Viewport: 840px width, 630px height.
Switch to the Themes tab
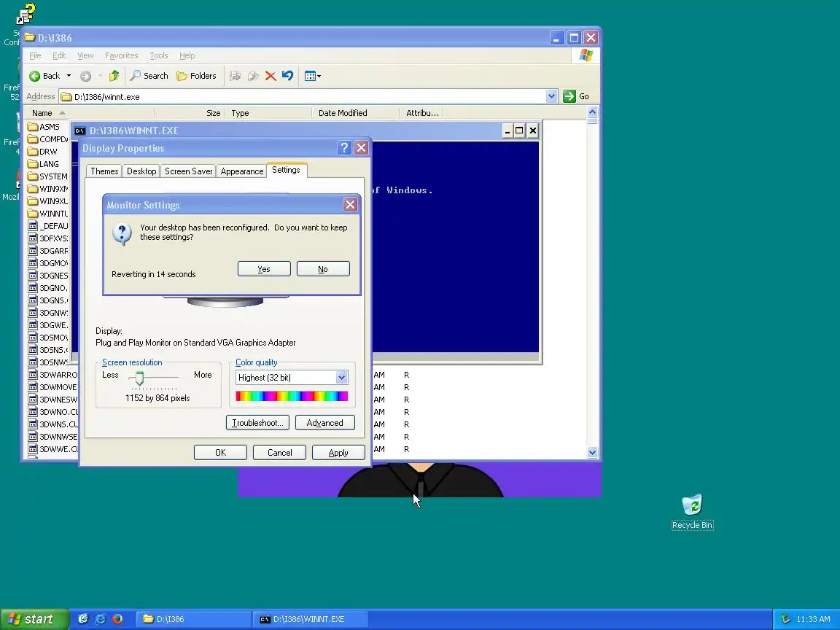(104, 171)
